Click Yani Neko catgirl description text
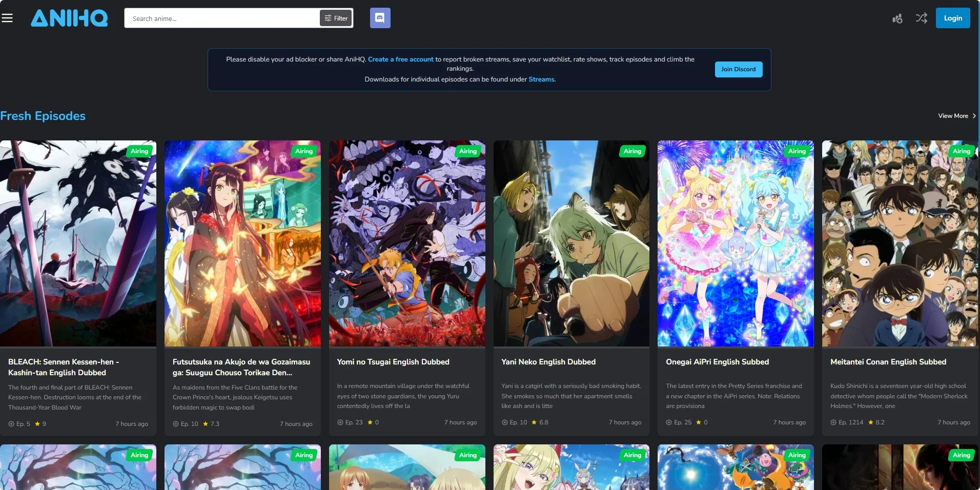 [x=571, y=396]
